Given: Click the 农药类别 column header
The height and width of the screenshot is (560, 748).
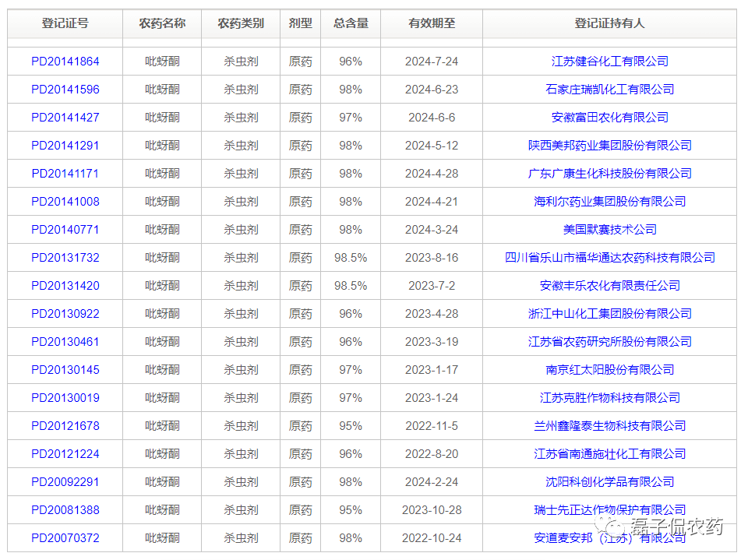Looking at the screenshot, I should [x=241, y=23].
